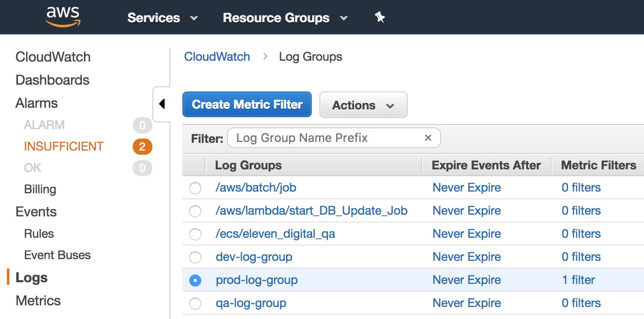Open Event Buses in the sidebar
The height and width of the screenshot is (319, 644).
pos(57,255)
